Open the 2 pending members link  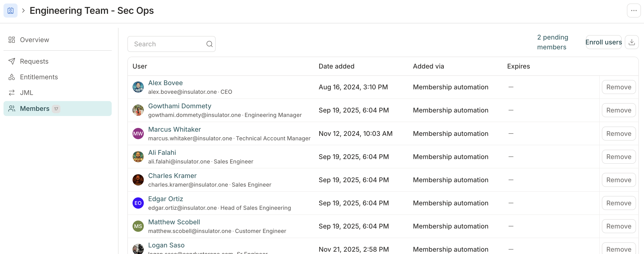552,42
